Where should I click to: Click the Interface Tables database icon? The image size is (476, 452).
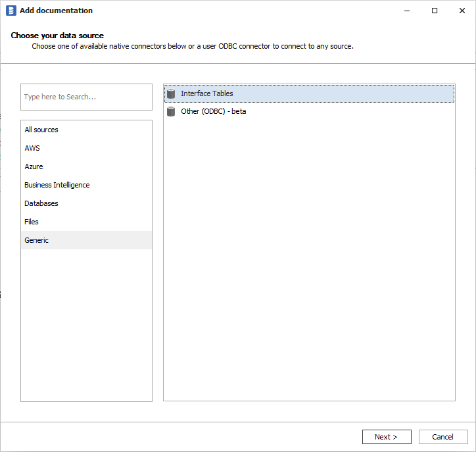point(172,94)
